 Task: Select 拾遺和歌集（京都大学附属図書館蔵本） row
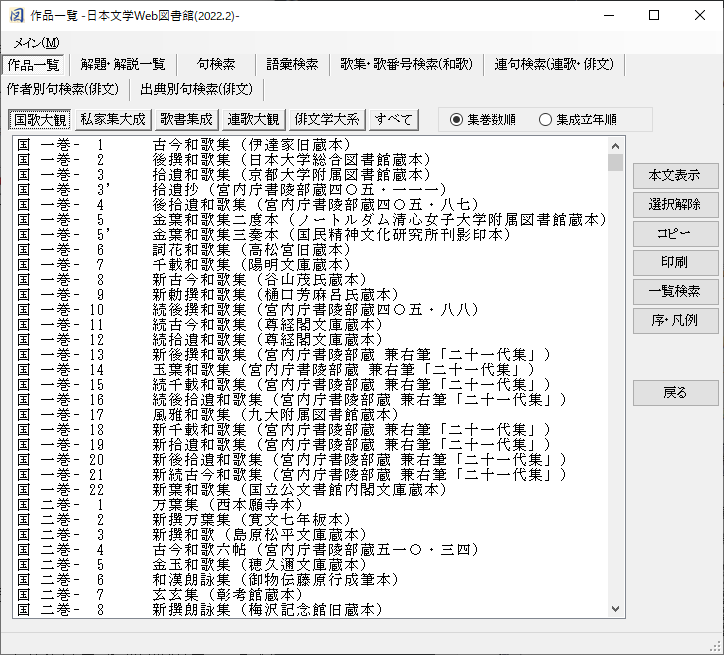(x=310, y=175)
